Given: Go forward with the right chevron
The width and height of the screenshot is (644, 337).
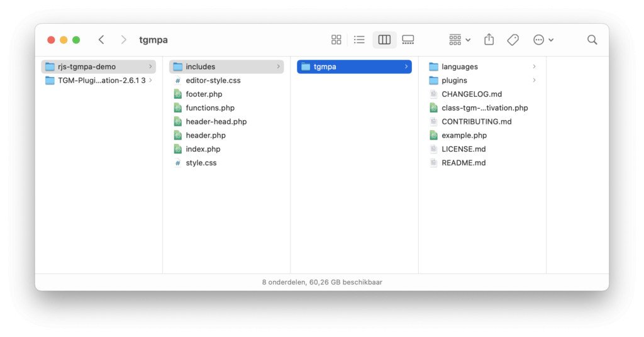Looking at the screenshot, I should coord(124,40).
